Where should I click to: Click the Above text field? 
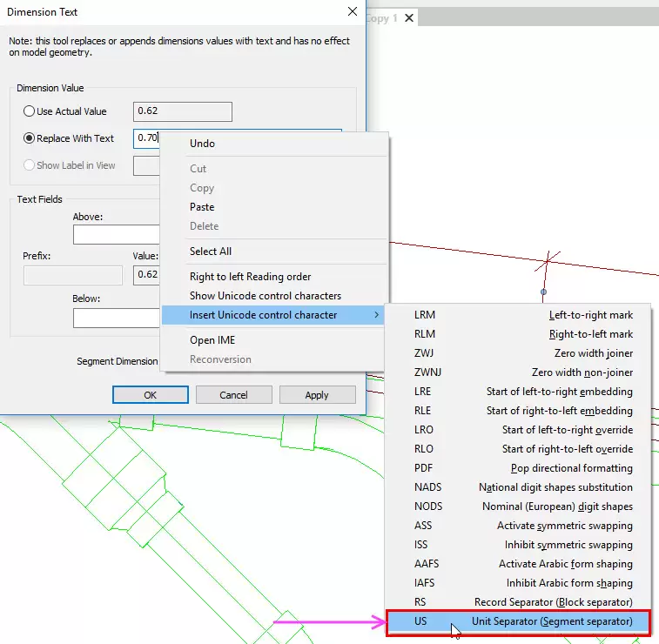click(x=116, y=235)
